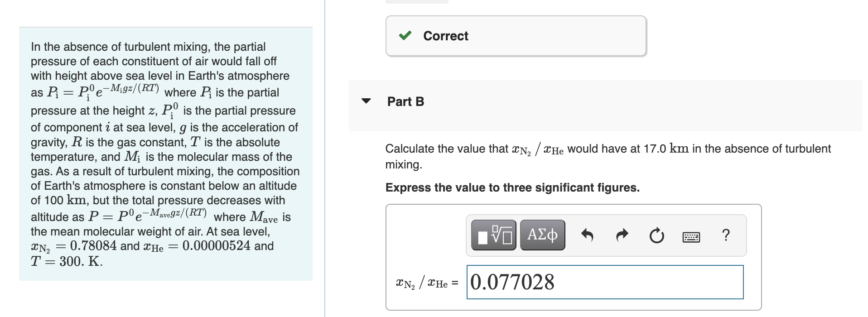Click the problem statement panel on the left
Image resolution: width=868 pixels, height=317 pixels.
tap(164, 154)
